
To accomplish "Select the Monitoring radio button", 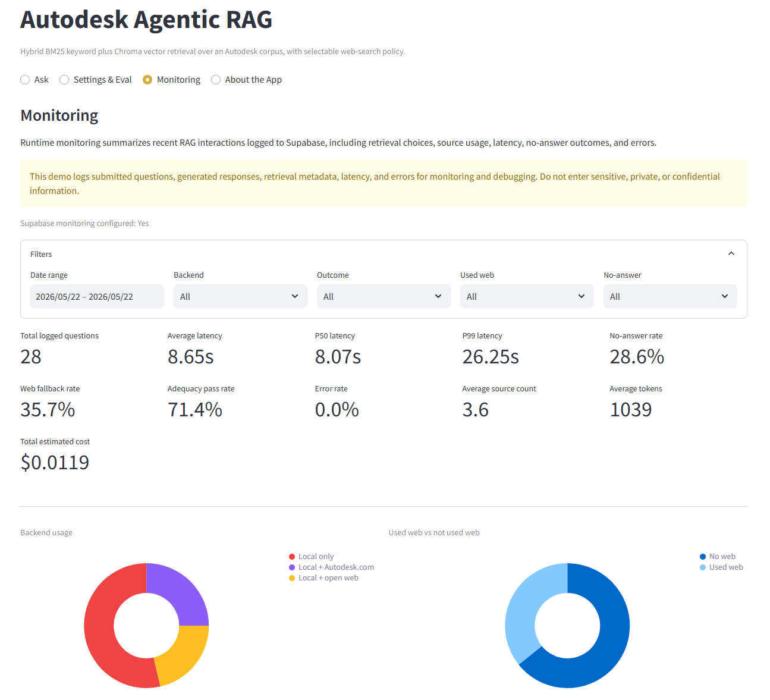I will coord(147,80).
